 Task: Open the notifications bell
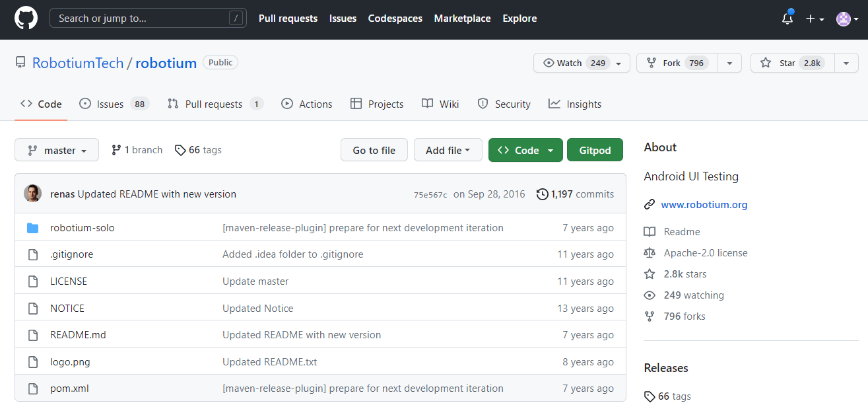[x=787, y=18]
